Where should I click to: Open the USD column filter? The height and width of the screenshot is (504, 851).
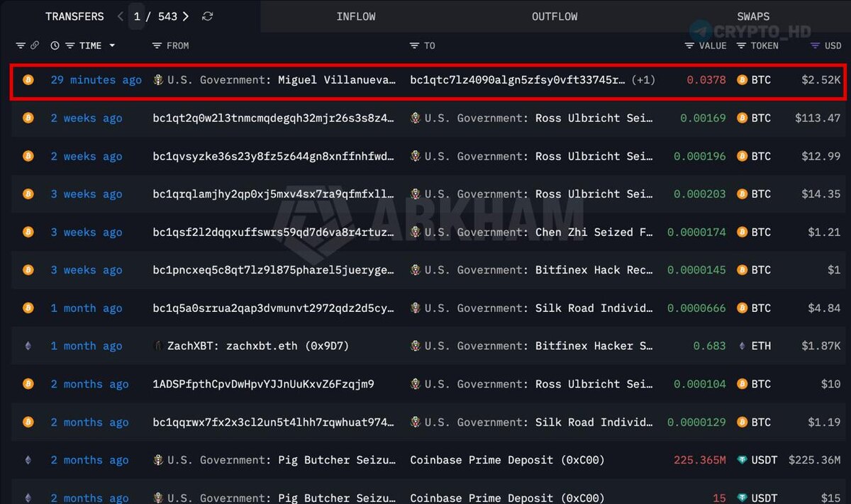815,45
